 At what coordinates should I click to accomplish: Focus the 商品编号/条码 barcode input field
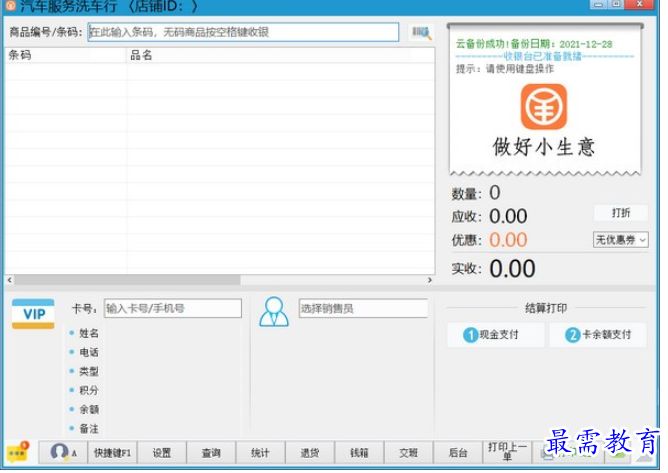point(243,32)
